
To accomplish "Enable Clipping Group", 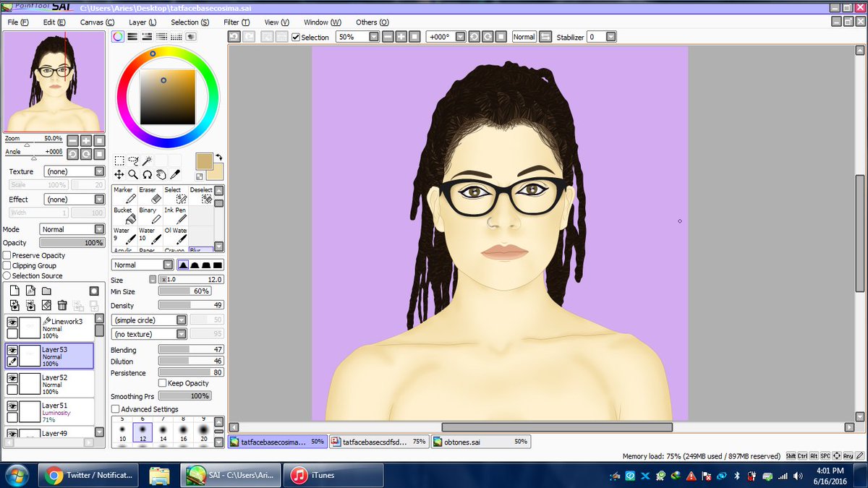I will click(7, 265).
